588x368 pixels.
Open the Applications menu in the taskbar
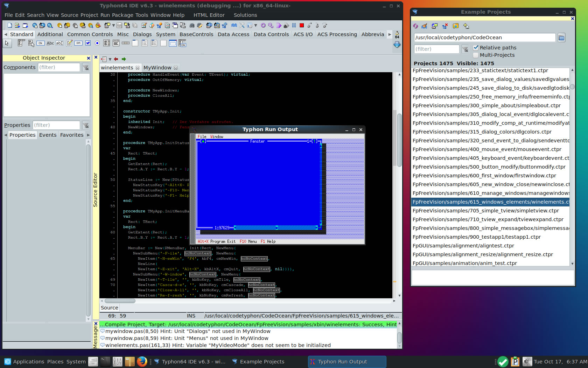point(24,362)
